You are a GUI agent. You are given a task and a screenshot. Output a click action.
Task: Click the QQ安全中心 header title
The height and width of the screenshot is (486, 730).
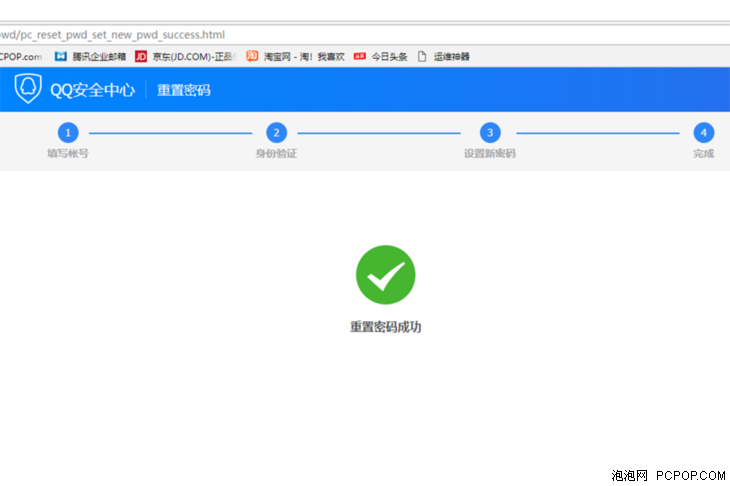[x=93, y=90]
